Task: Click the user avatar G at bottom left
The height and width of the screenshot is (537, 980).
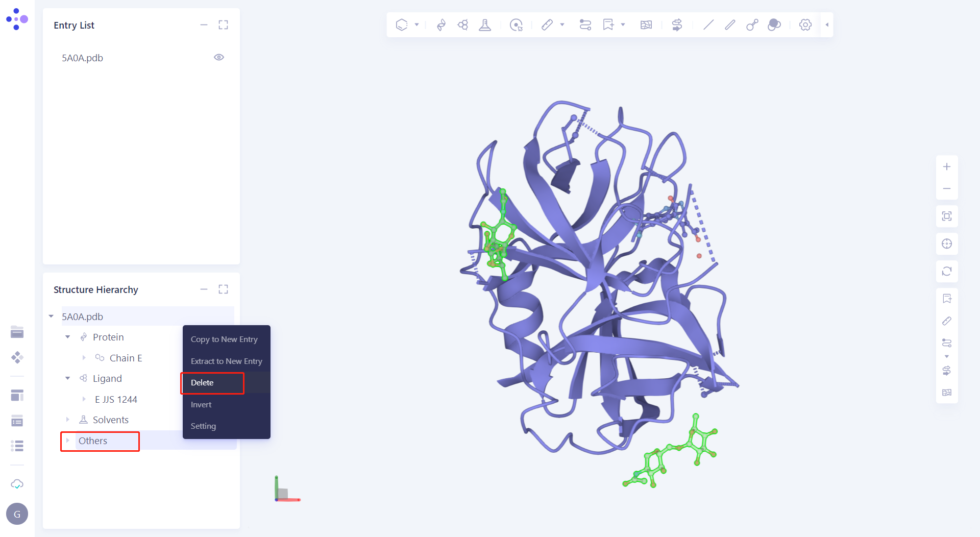Action: (17, 514)
